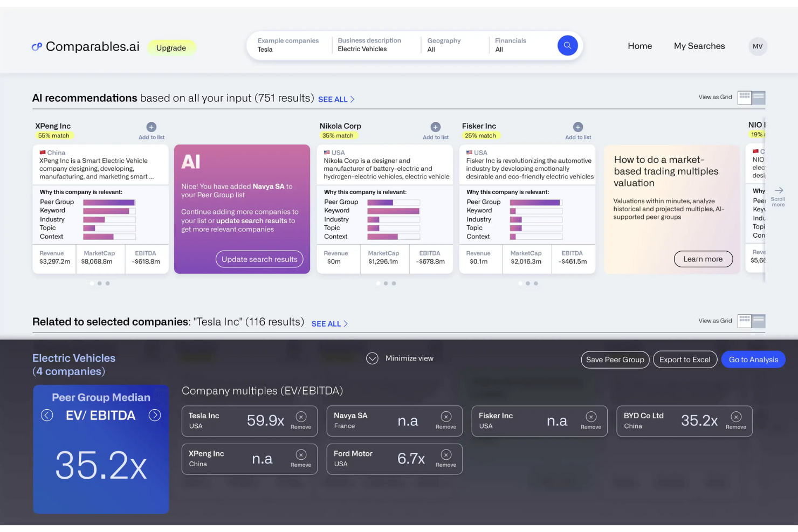Viewport: 798px width, 532px height.
Task: Add Nikola Corp using its plus icon
Action: tap(435, 128)
